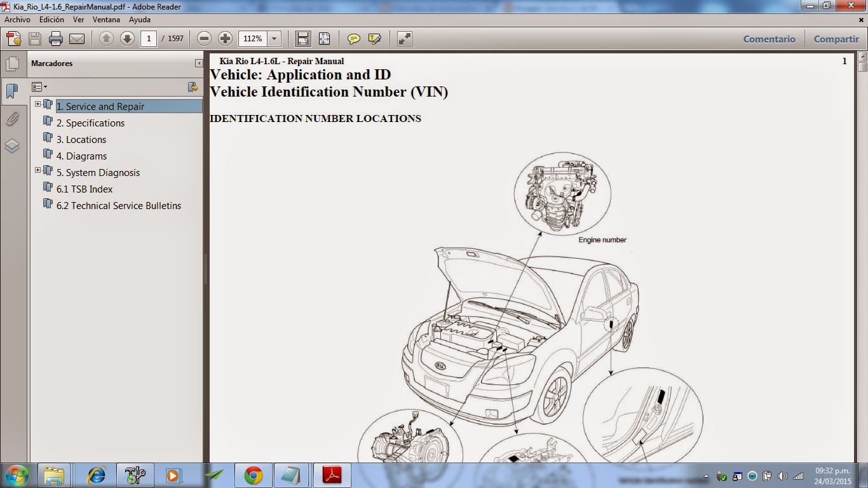The width and height of the screenshot is (868, 488).
Task: Toggle fit one full page icon
Action: (x=324, y=39)
